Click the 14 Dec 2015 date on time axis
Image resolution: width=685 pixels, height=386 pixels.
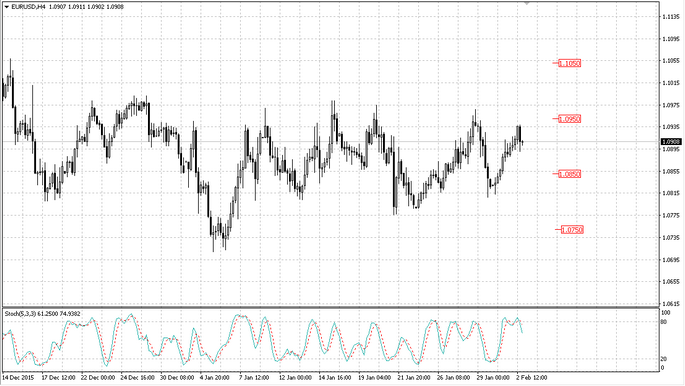pos(18,377)
